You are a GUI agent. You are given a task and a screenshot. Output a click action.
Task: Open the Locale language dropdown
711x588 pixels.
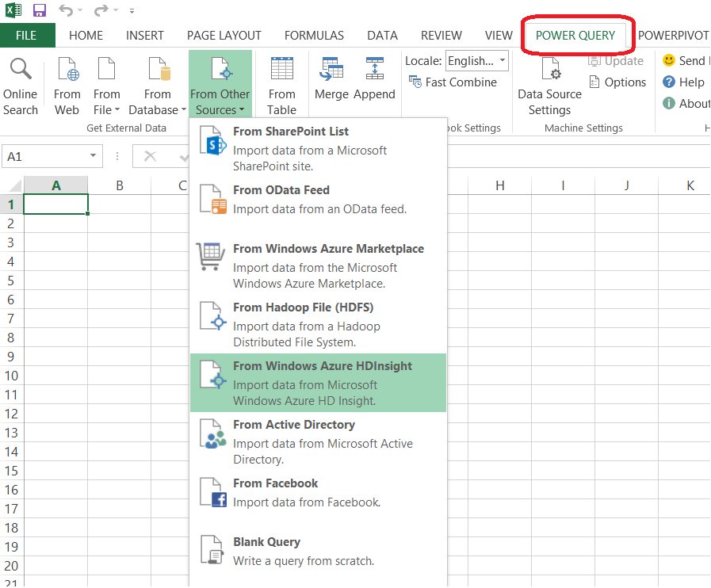click(503, 60)
